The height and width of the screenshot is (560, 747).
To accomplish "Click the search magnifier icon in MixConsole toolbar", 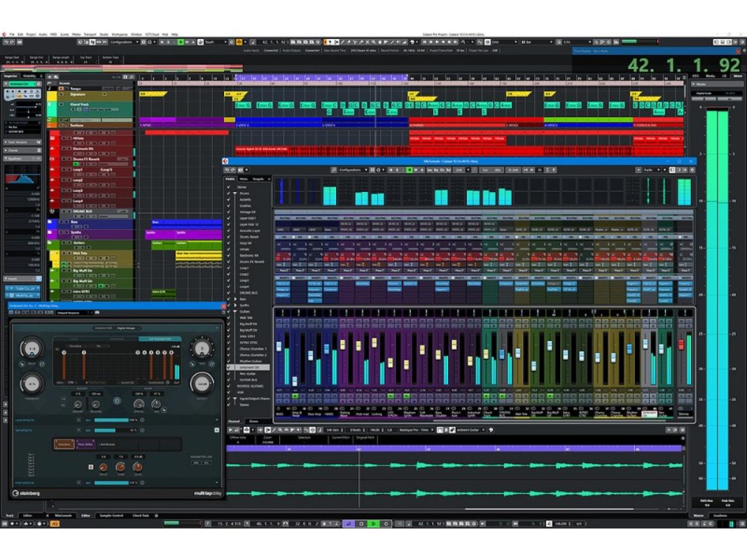I will pyautogui.click(x=334, y=170).
